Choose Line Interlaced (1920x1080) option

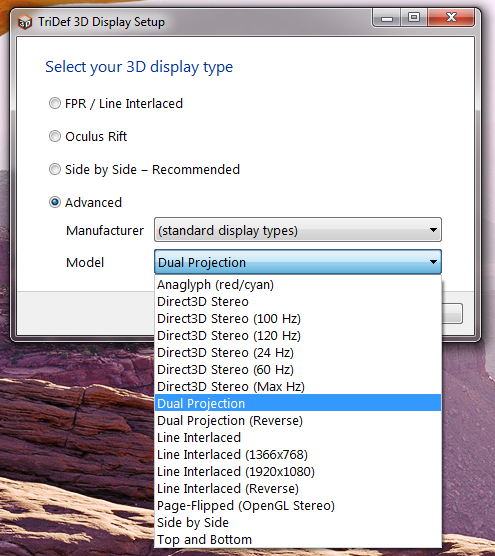point(298,472)
